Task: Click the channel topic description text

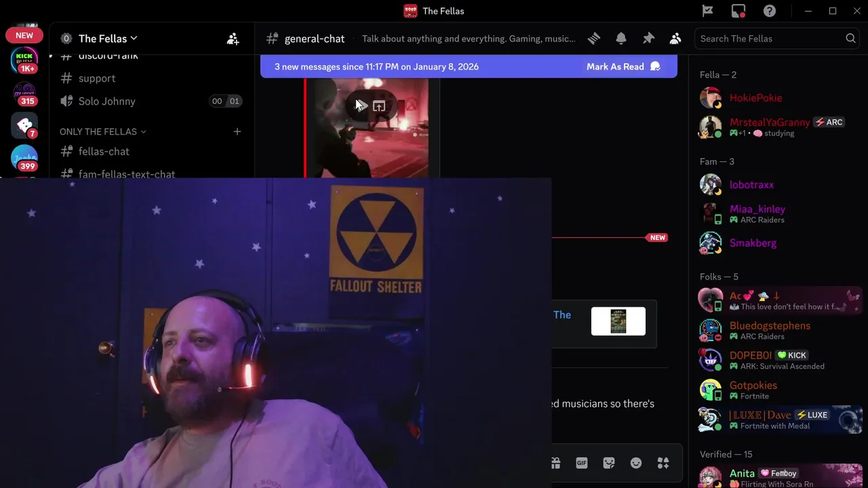Action: [469, 39]
